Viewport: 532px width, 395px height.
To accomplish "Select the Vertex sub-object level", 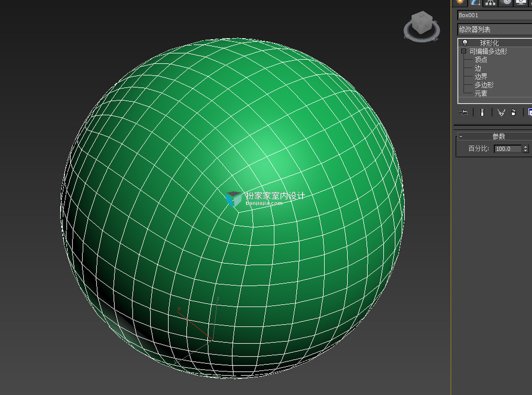I will (x=481, y=60).
